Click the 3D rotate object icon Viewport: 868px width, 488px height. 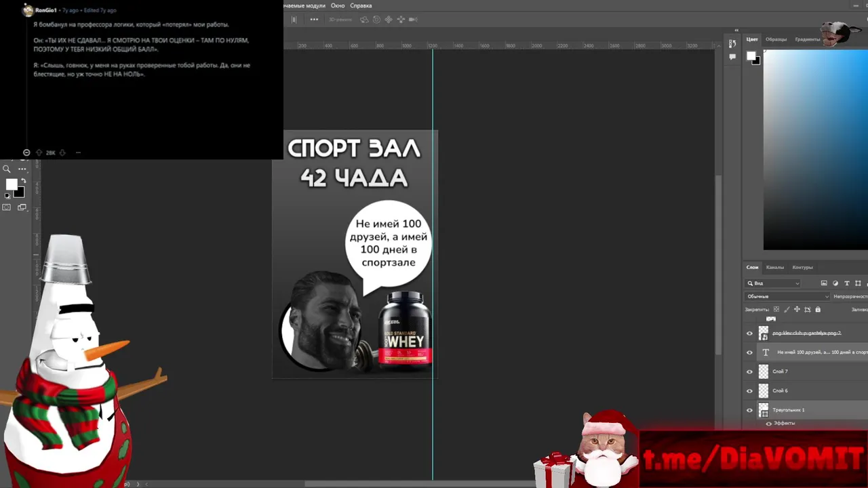point(364,20)
